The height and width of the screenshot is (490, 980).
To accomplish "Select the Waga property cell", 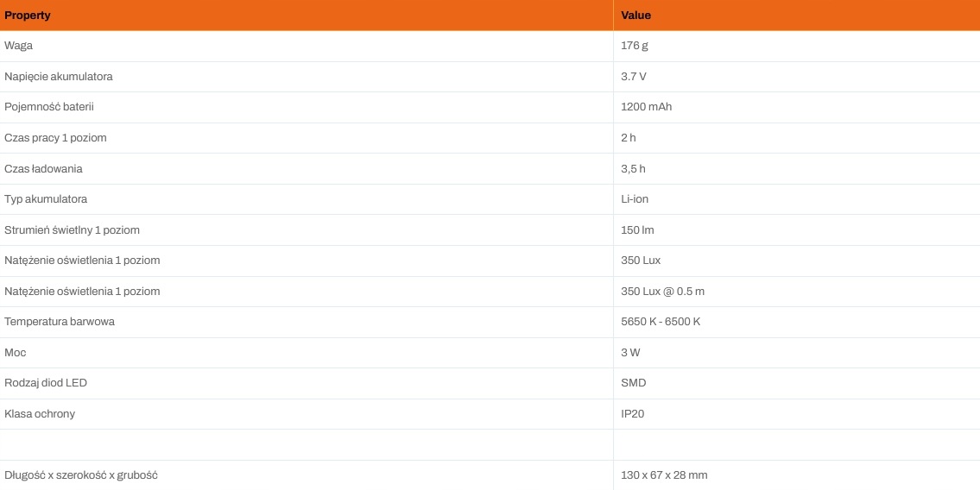I will click(x=19, y=46).
